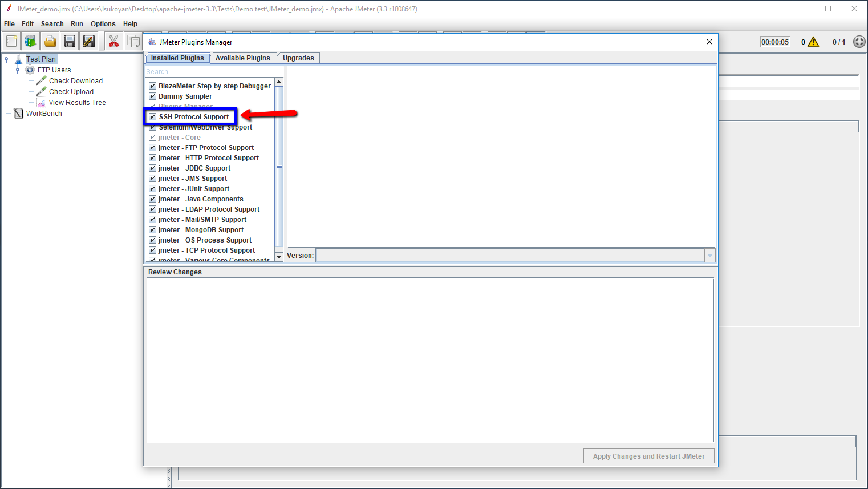
Task: Click the JMeter feather icon in title bar
Action: (x=9, y=9)
